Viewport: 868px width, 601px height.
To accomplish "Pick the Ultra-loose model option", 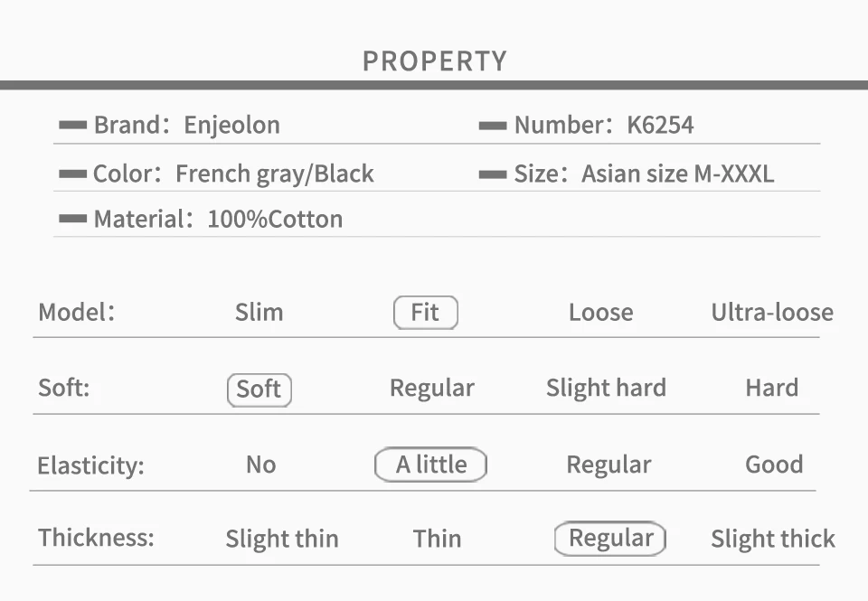I will [x=772, y=313].
